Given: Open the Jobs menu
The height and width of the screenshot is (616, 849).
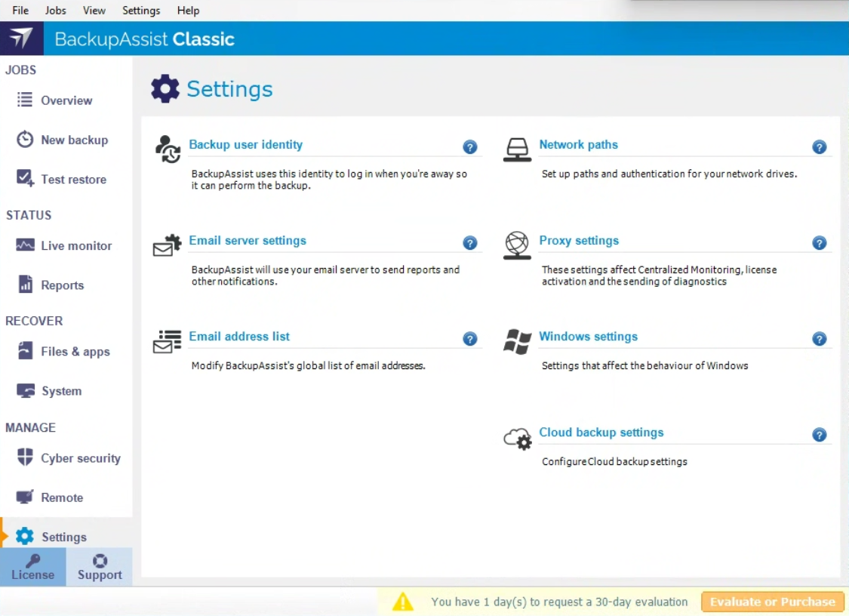Looking at the screenshot, I should click(55, 11).
